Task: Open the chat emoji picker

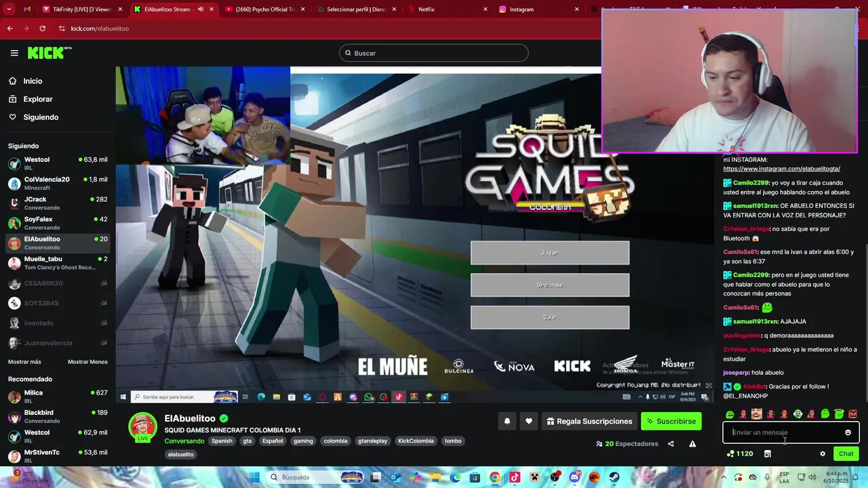Action: [848, 432]
